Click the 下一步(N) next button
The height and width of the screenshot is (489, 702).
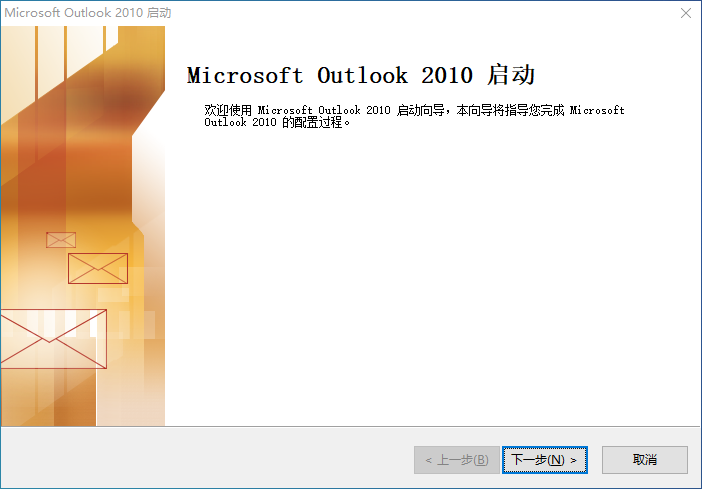pyautogui.click(x=544, y=459)
